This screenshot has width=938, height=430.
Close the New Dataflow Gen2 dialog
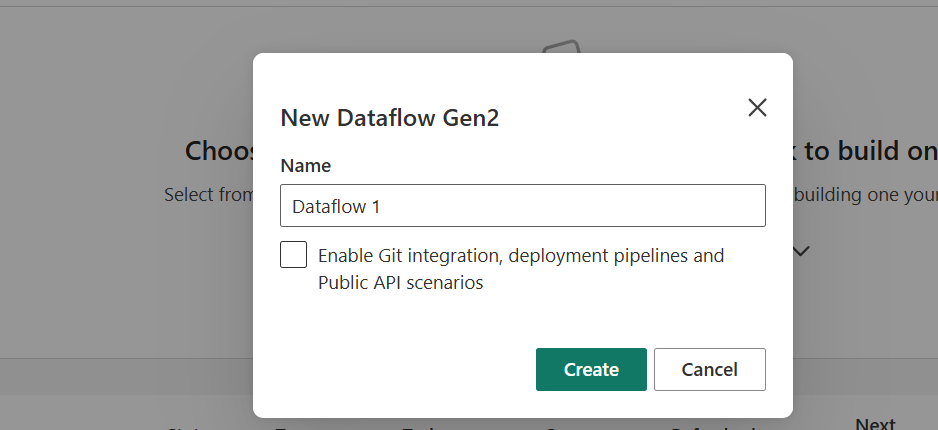[757, 108]
